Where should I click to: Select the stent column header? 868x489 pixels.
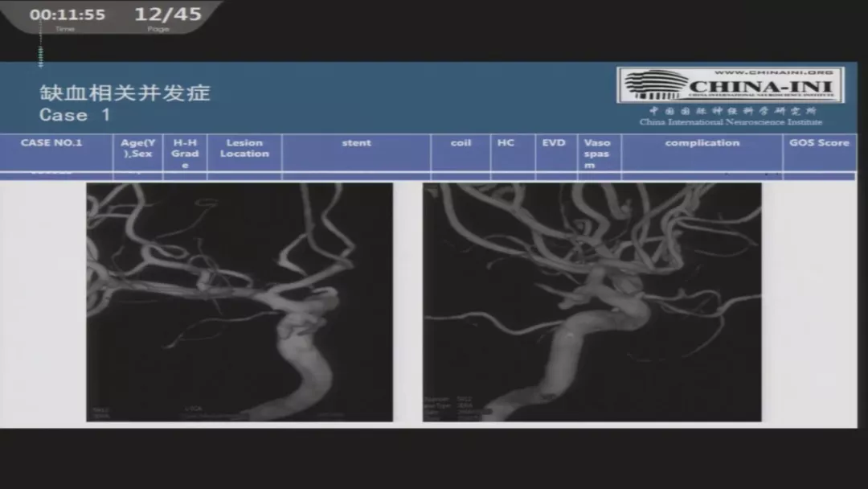[356, 143]
